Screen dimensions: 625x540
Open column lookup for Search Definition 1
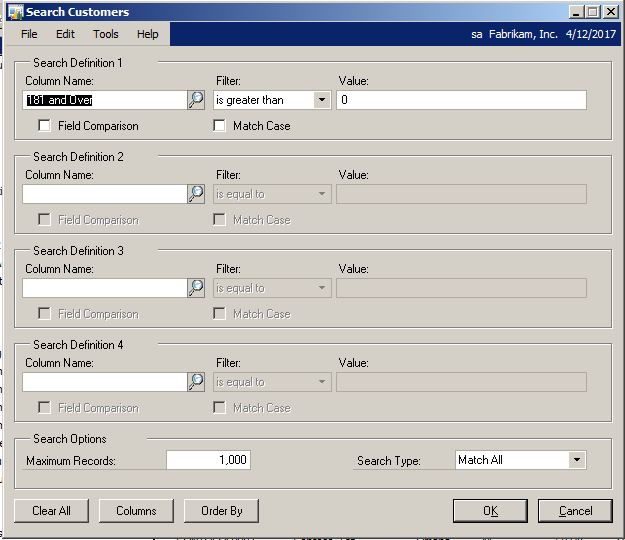[x=196, y=100]
